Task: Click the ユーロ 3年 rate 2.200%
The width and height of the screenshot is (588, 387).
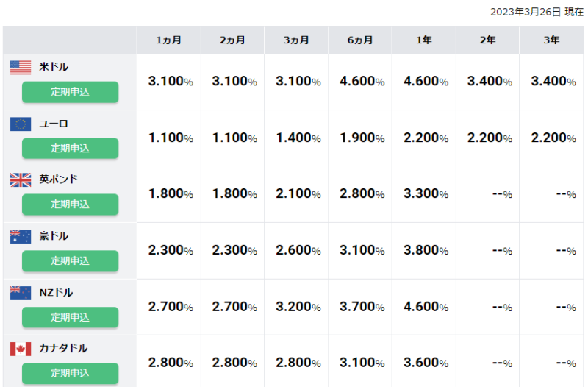Action: (x=553, y=138)
